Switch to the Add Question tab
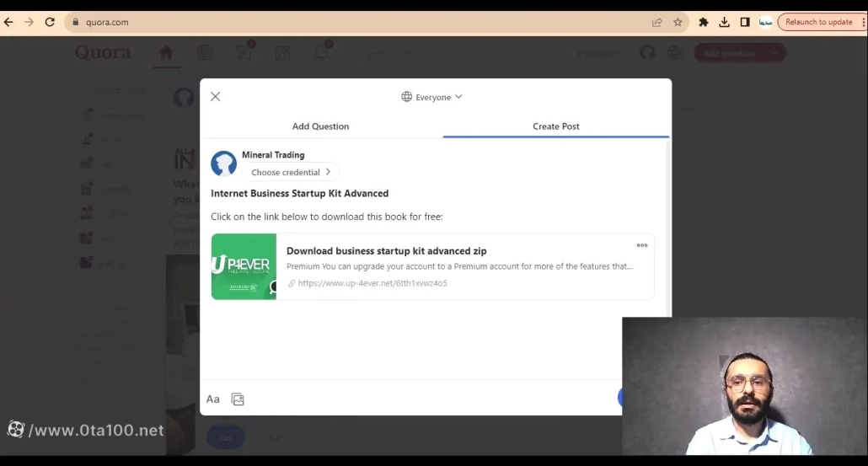Screen dimensions: 868x466 click(x=320, y=126)
